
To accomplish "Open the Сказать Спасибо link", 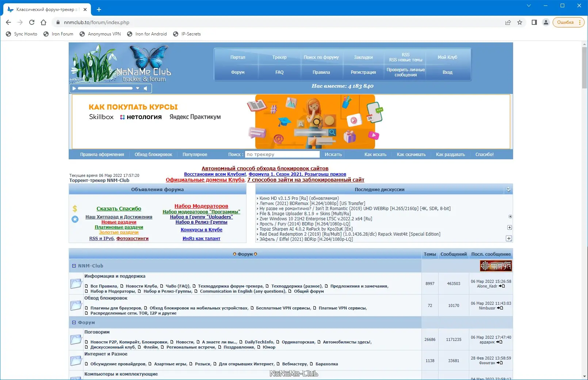I will [x=119, y=209].
